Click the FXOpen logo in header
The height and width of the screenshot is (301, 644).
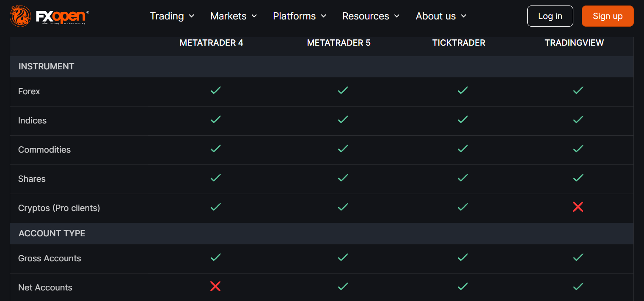pos(49,16)
